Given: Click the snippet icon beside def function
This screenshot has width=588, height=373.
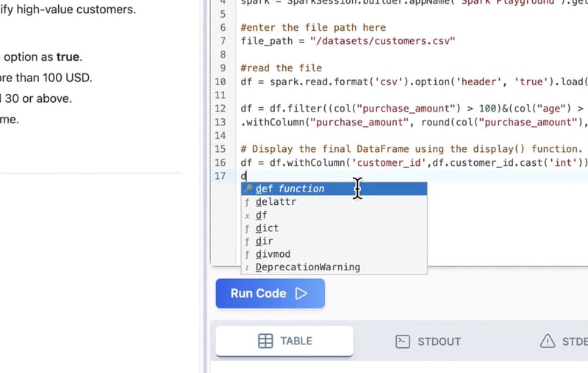Looking at the screenshot, I should point(248,189).
